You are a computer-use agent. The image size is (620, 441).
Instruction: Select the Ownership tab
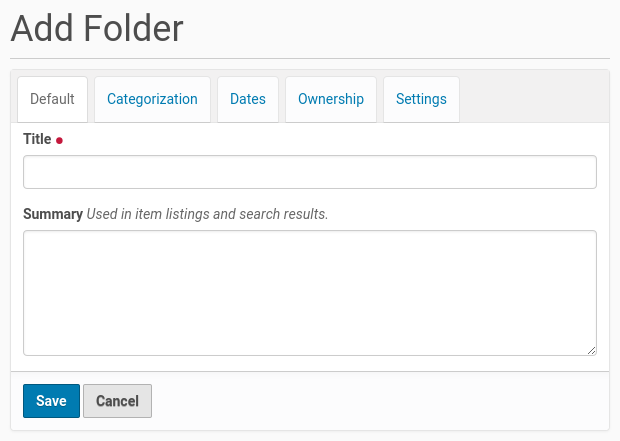(331, 99)
